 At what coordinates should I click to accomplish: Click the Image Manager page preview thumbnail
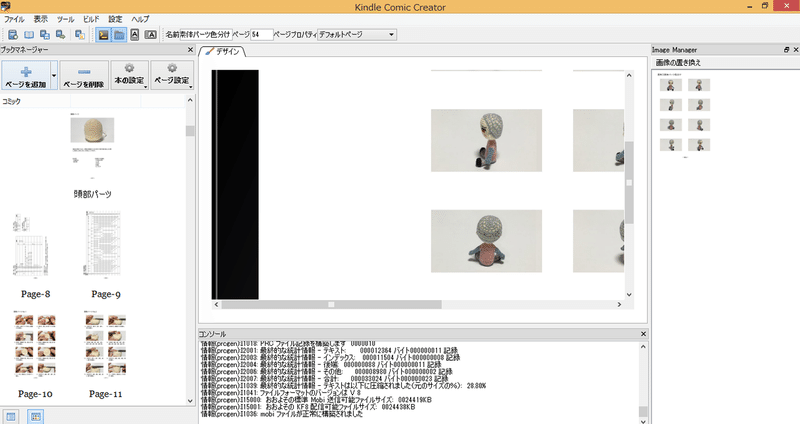(685, 115)
